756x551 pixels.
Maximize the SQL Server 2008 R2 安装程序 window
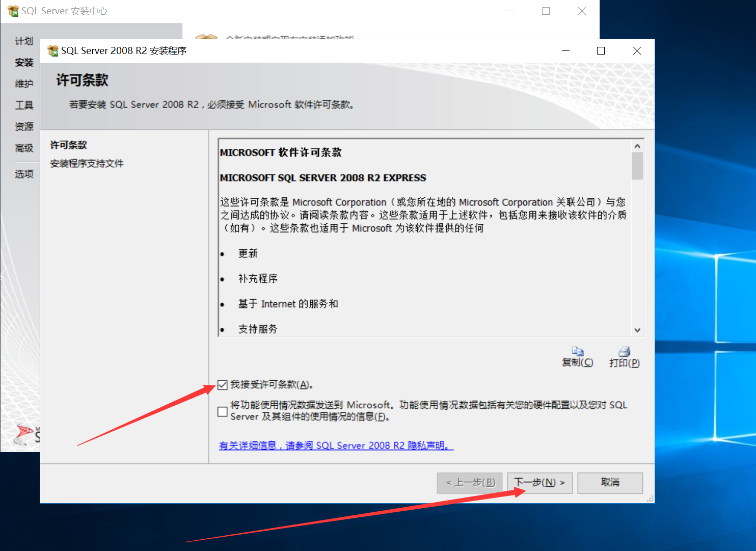click(x=601, y=50)
